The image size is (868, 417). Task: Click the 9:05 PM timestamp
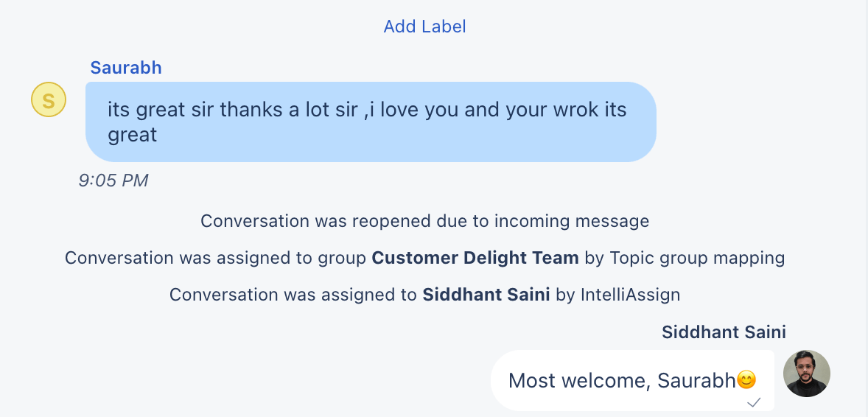(x=113, y=181)
